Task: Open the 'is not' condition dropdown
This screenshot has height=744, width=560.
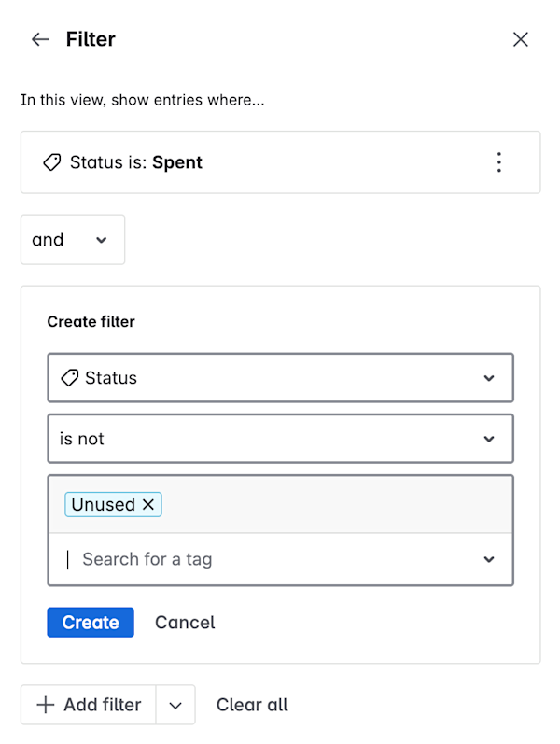Action: coord(281,439)
